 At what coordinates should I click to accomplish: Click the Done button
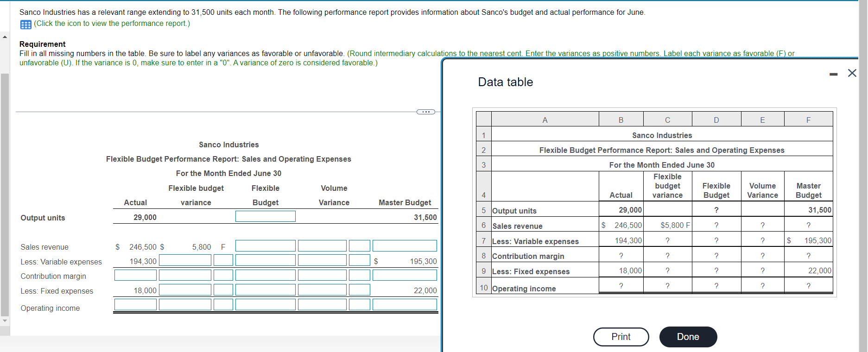pos(688,337)
